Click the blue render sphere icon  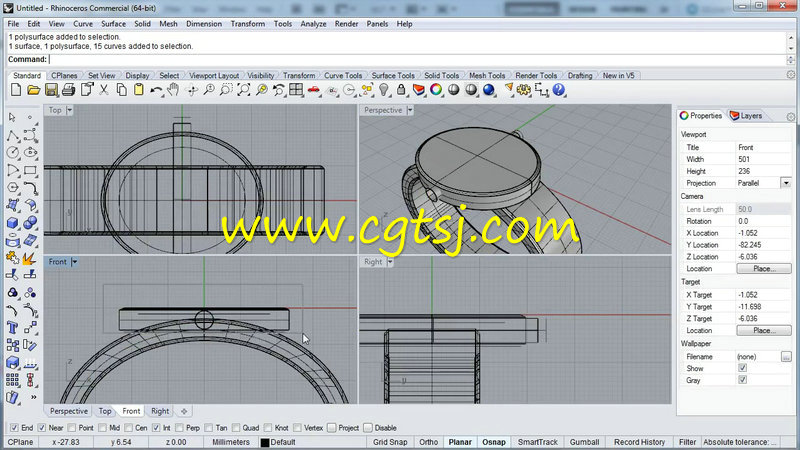tap(489, 90)
